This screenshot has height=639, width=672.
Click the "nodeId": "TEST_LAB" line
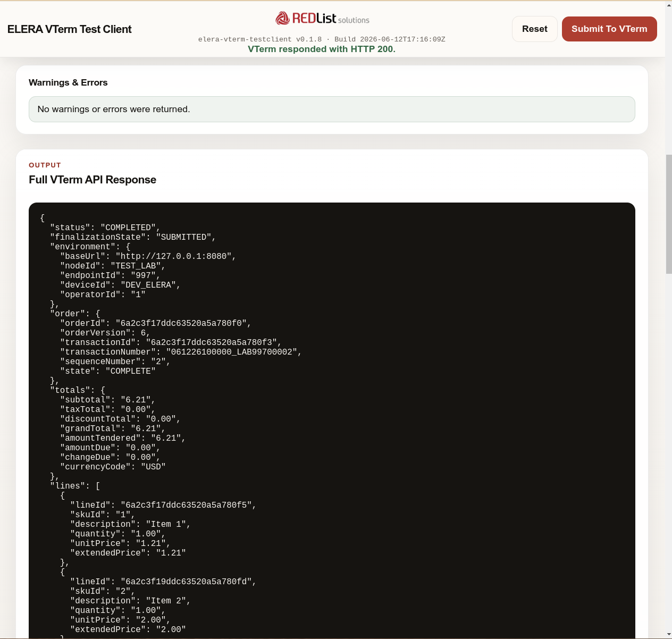(x=113, y=266)
